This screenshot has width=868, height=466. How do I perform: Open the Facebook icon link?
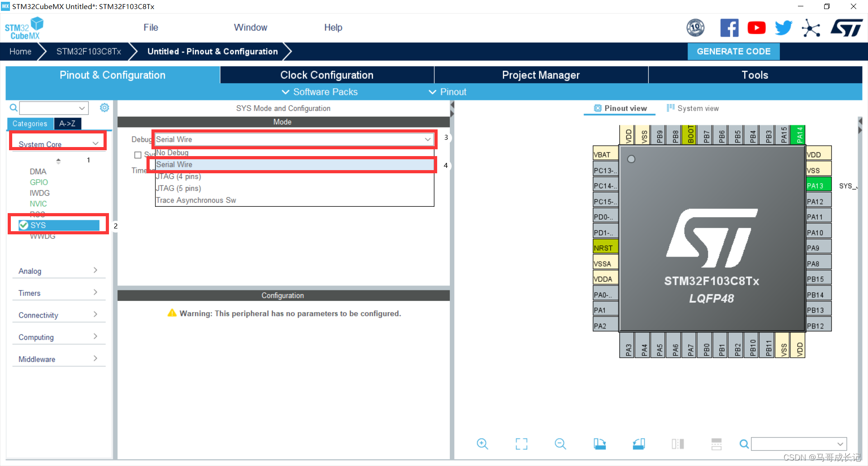coord(729,28)
